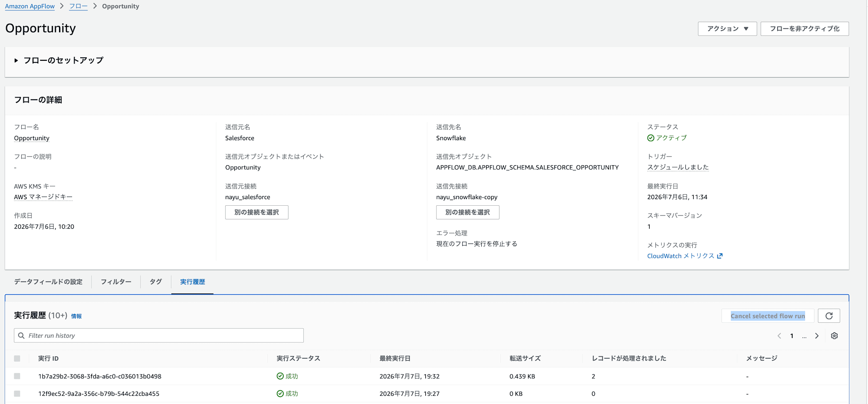Click 現在のフロー実行を停止する error handling text
This screenshot has height=404, width=868.
click(477, 244)
